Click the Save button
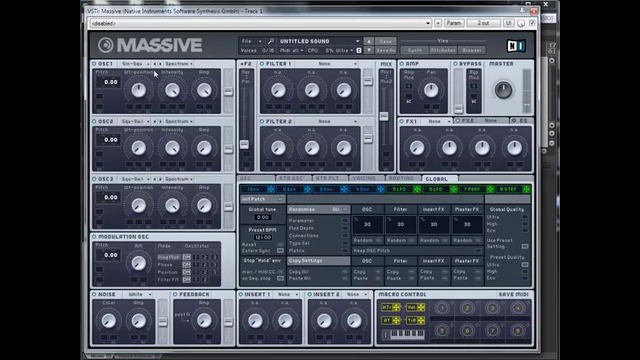Image resolution: width=640 pixels, height=360 pixels. (385, 41)
